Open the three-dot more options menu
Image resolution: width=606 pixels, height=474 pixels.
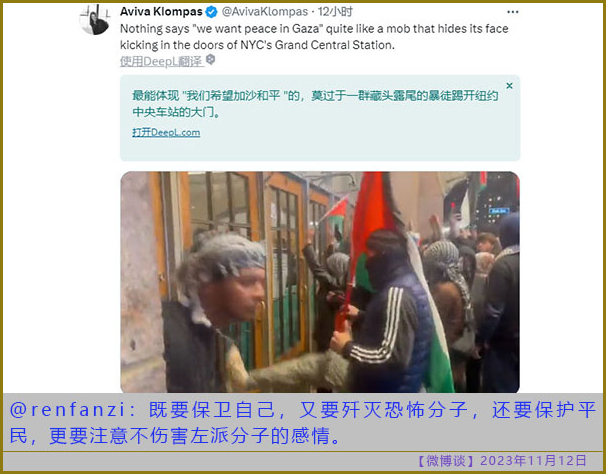click(512, 12)
